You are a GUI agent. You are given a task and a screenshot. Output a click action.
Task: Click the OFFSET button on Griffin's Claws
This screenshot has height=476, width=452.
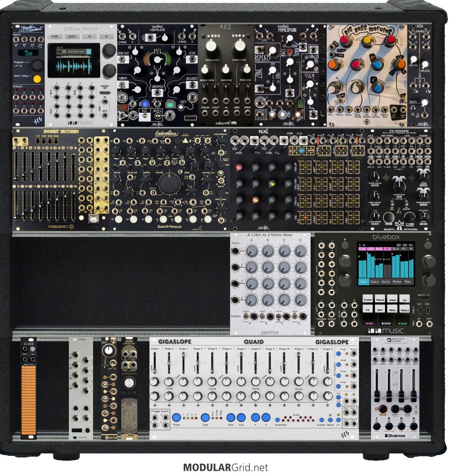[x=414, y=427]
